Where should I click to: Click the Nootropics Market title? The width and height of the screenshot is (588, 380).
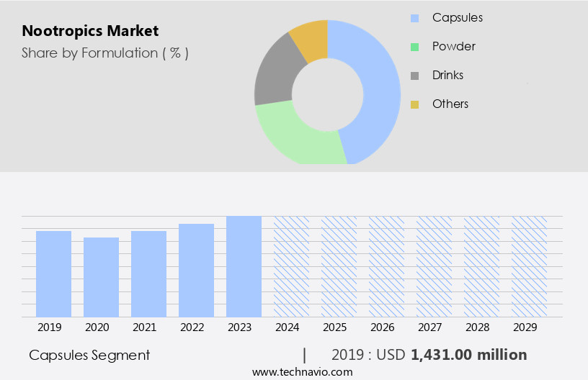(90, 31)
